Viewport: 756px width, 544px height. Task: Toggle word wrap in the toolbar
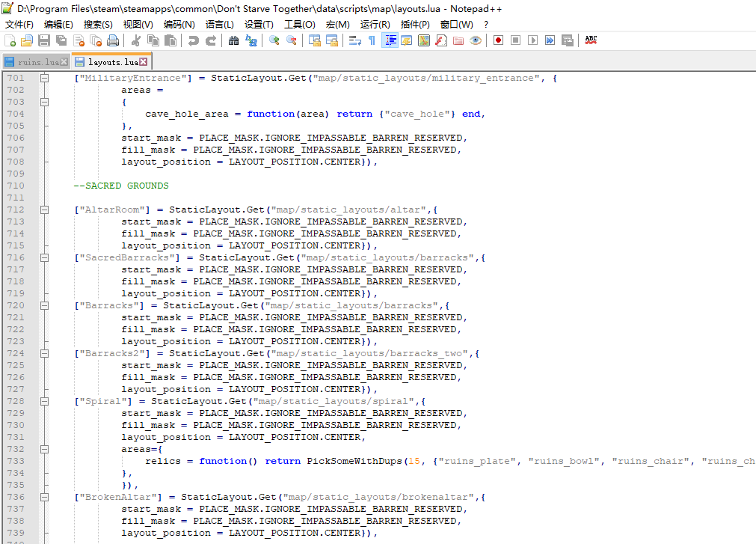[x=355, y=40]
